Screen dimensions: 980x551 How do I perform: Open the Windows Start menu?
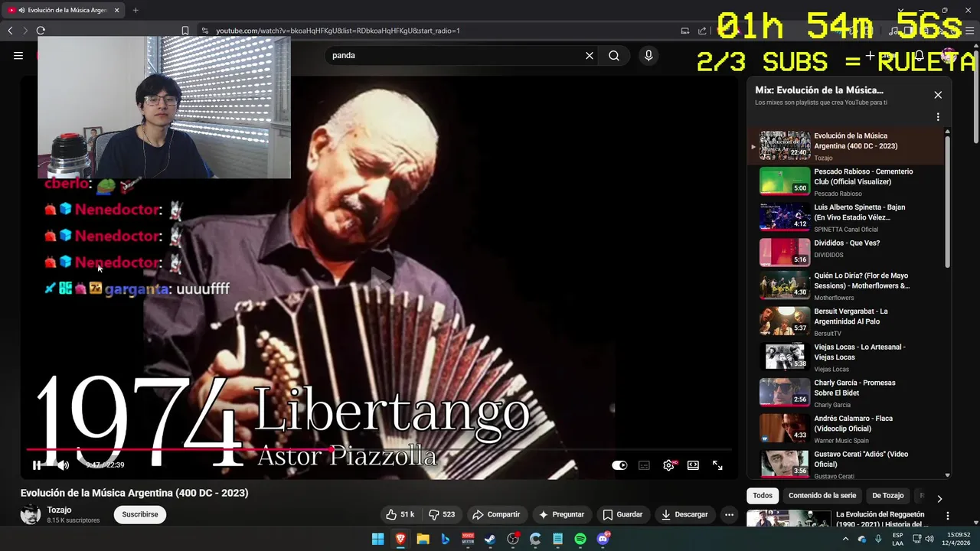(x=378, y=540)
